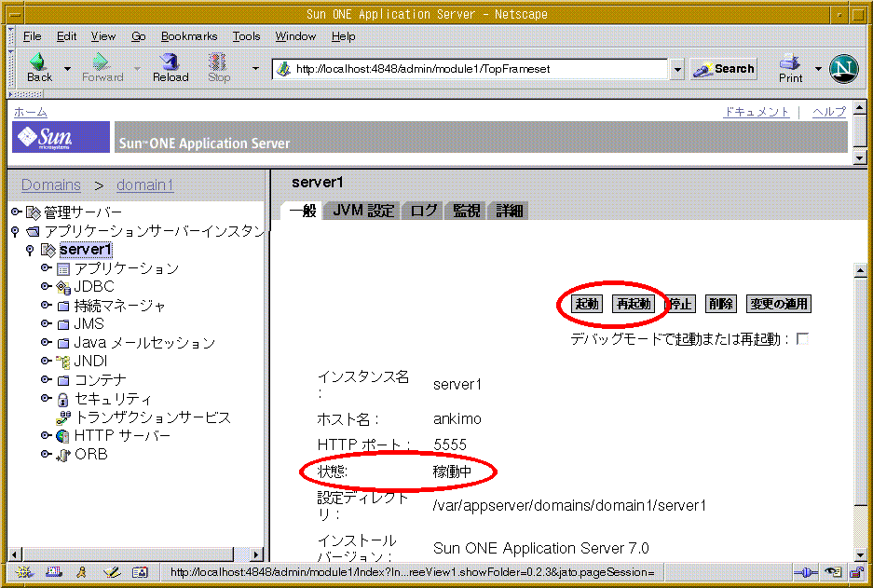Click the Netscape N logo
873x588 pixels.
tap(843, 68)
